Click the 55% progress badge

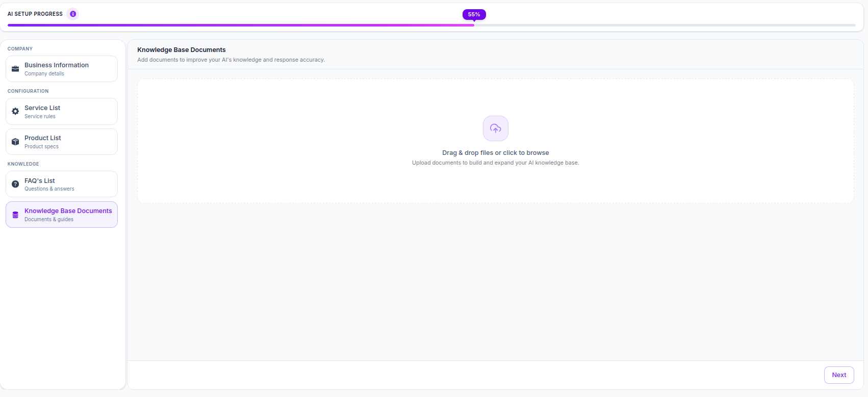coord(474,14)
